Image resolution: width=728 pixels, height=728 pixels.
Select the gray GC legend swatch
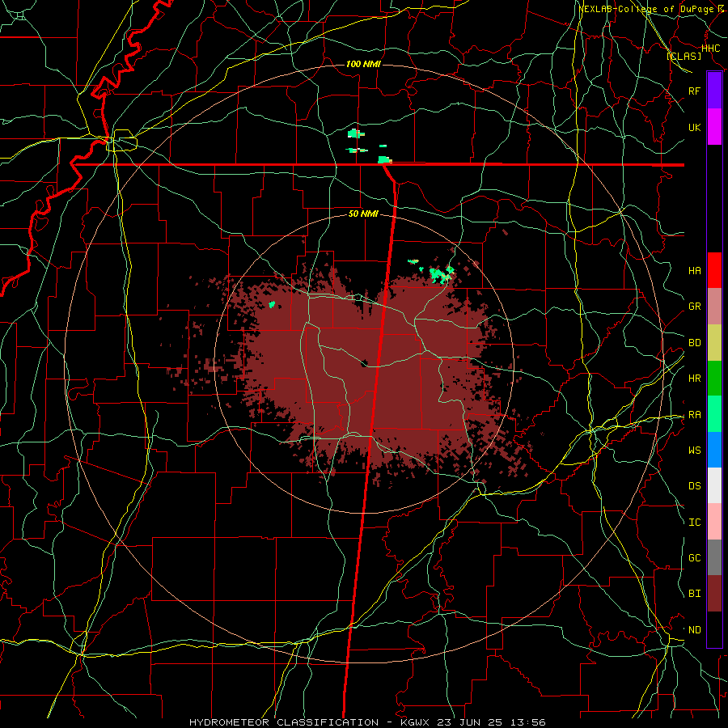tap(714, 557)
